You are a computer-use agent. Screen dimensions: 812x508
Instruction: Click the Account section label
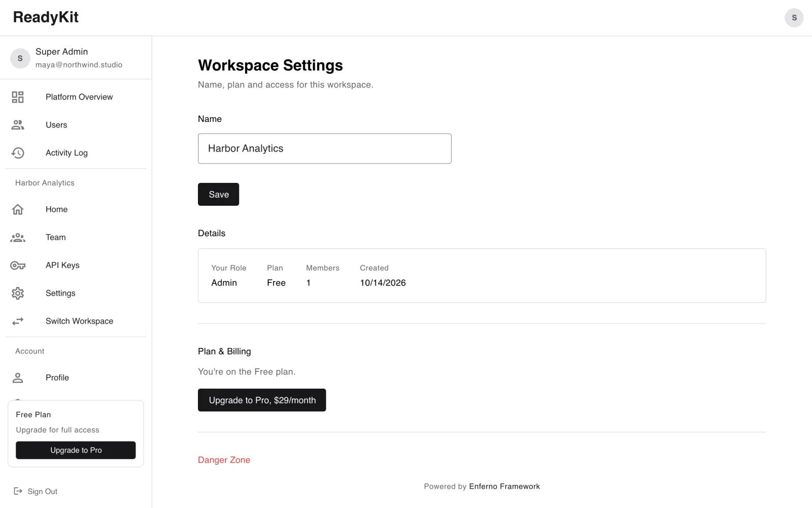click(x=30, y=351)
